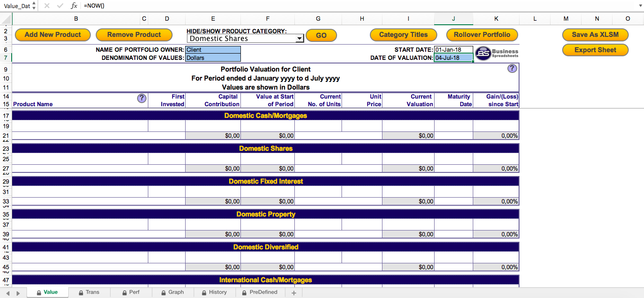Click Rollover Portfolio

coord(482,35)
